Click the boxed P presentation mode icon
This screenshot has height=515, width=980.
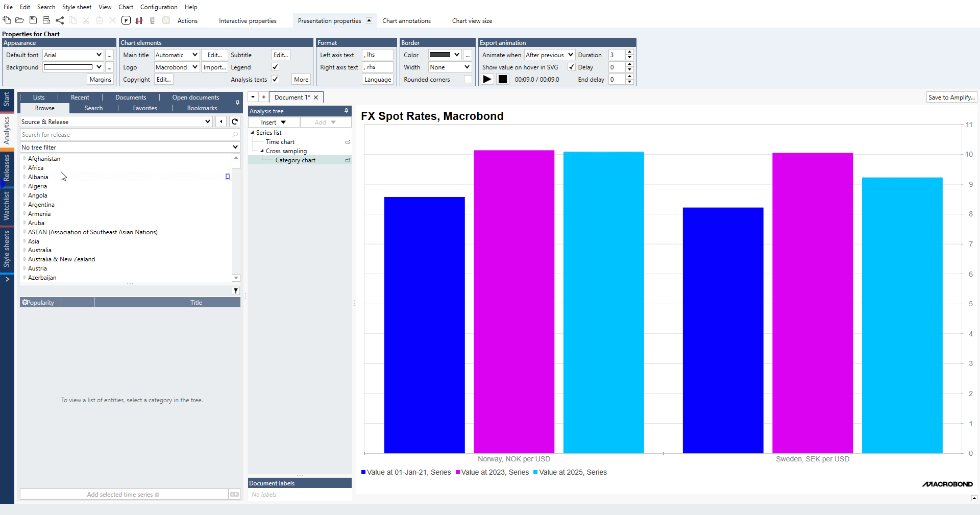click(126, 20)
